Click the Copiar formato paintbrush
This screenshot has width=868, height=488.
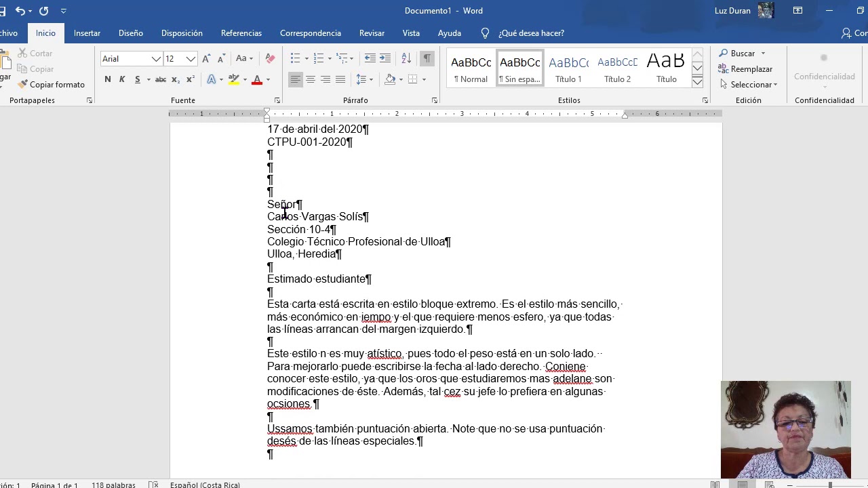tap(52, 85)
